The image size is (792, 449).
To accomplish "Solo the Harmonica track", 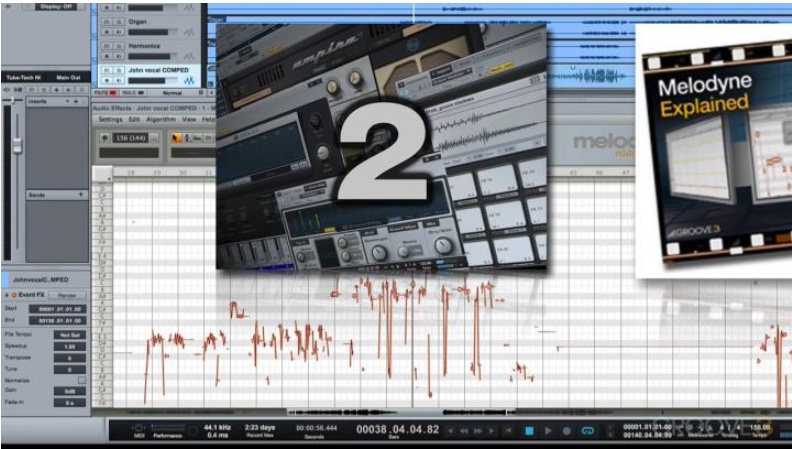I will pyautogui.click(x=119, y=46).
